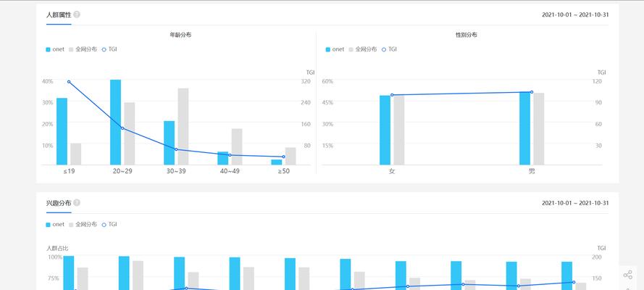Click the 60% axis value in 性别分布
The width and height of the screenshot is (644, 290).
[327, 81]
